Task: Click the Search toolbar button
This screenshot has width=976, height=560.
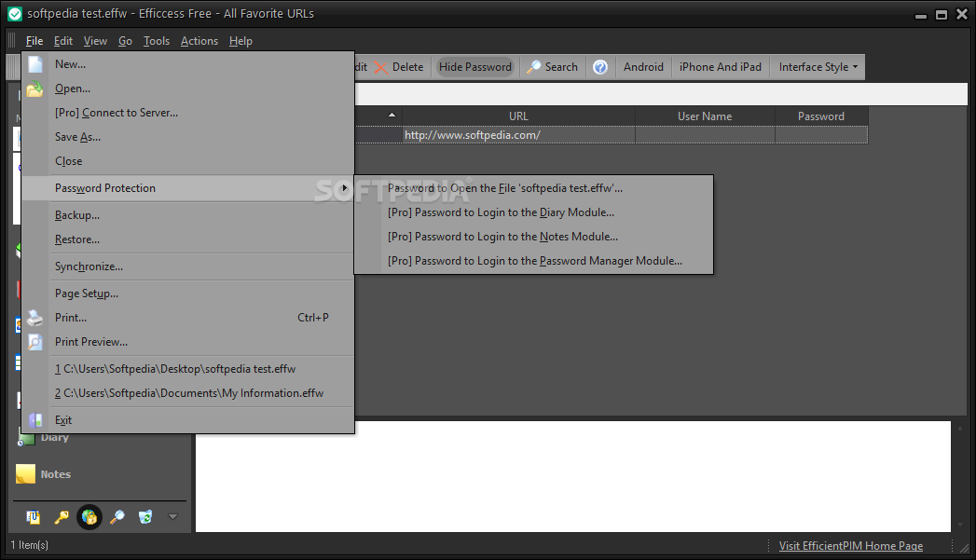Action: [x=552, y=67]
